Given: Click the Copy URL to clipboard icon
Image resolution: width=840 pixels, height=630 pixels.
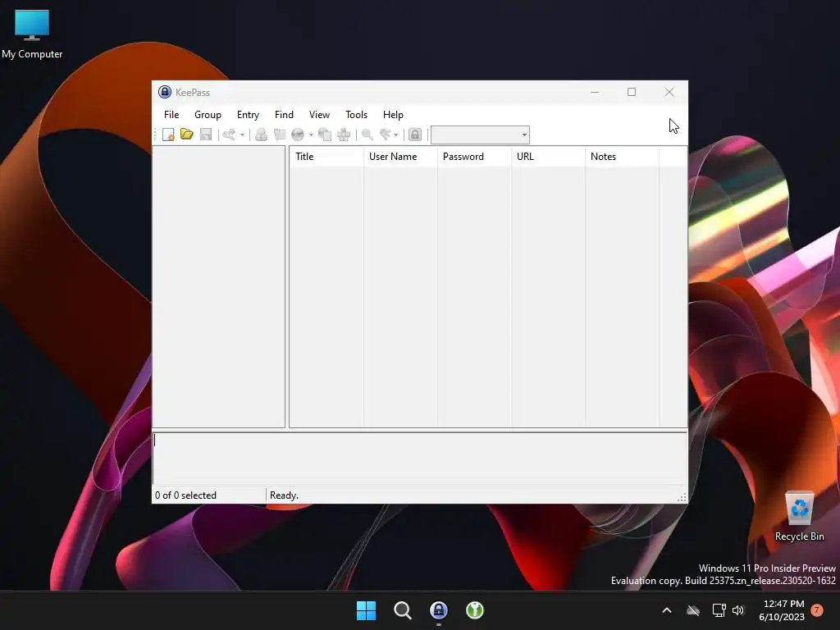Looking at the screenshot, I should pyautogui.click(x=325, y=135).
